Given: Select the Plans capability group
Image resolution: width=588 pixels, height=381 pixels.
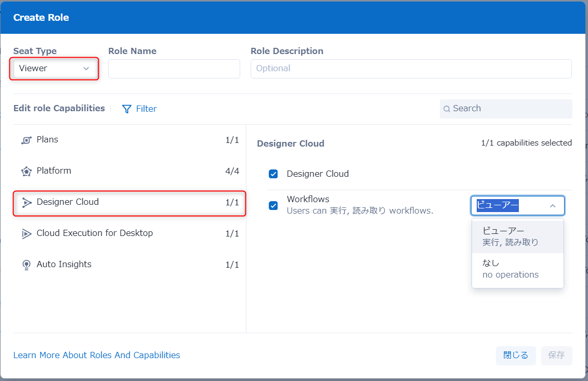Looking at the screenshot, I should [x=129, y=140].
